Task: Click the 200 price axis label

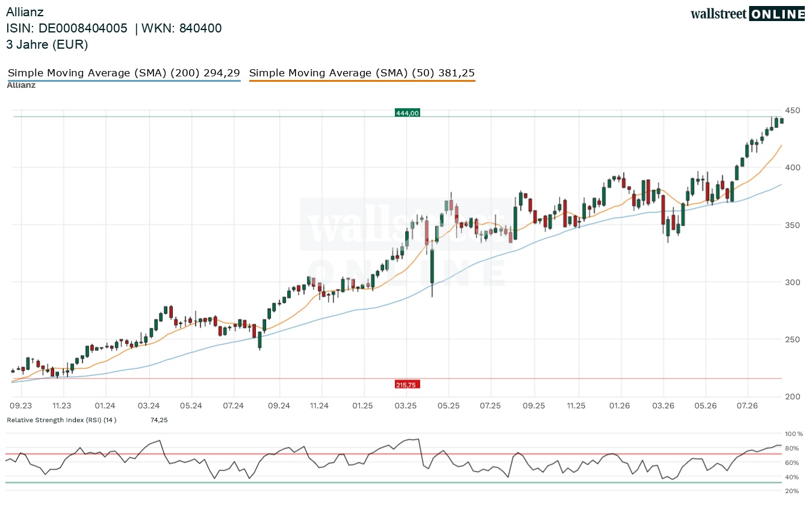Action: pyautogui.click(x=793, y=396)
